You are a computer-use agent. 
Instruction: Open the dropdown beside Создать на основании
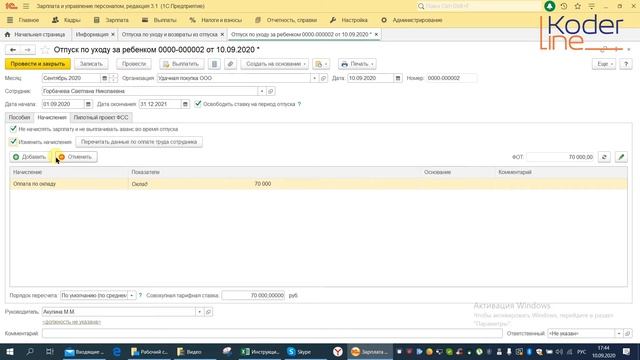tap(321, 64)
